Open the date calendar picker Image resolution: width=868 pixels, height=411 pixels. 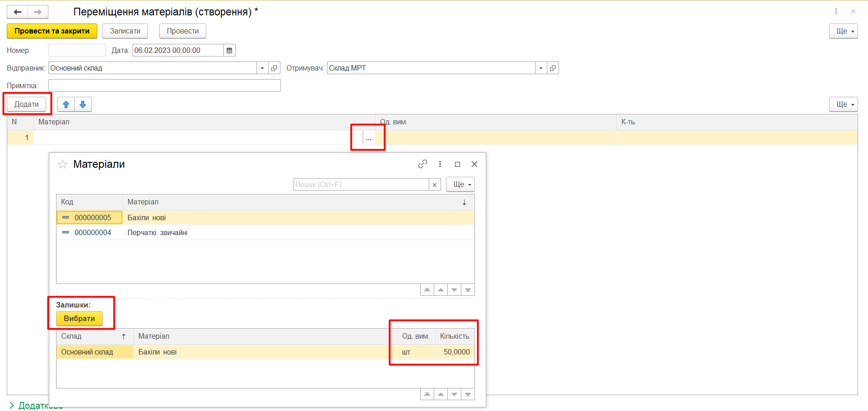click(x=229, y=51)
